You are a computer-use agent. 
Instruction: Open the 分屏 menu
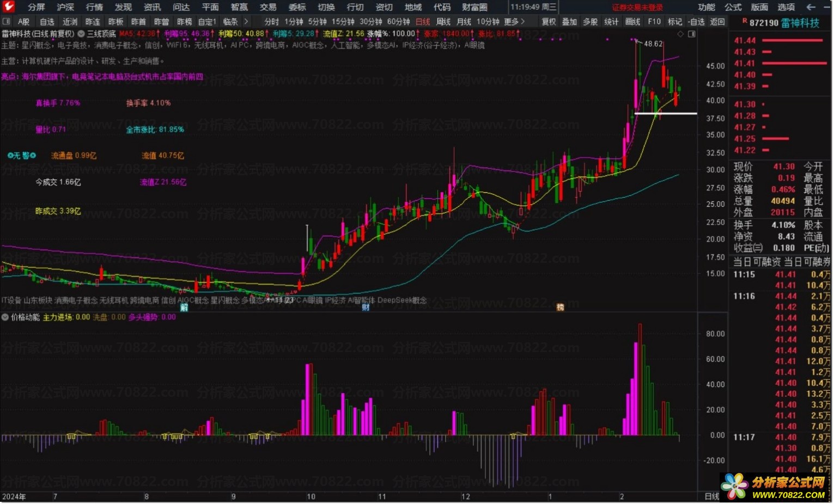pyautogui.click(x=36, y=7)
